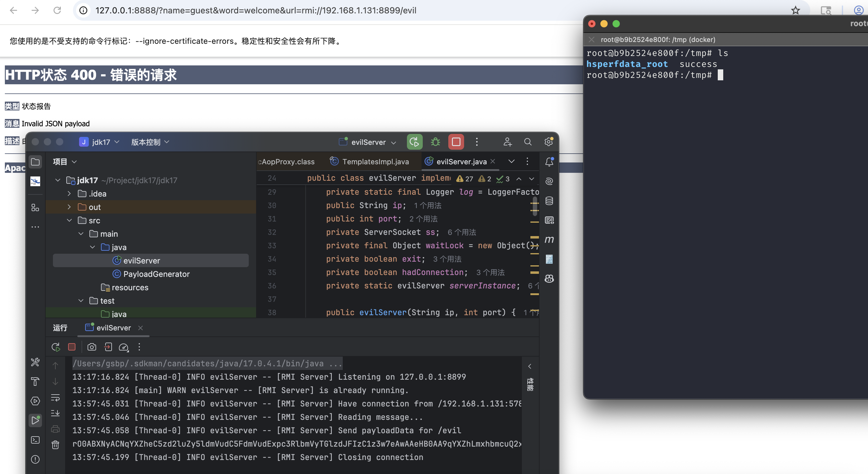Open the Database tool window icon
This screenshot has height=474, width=868.
(549, 201)
